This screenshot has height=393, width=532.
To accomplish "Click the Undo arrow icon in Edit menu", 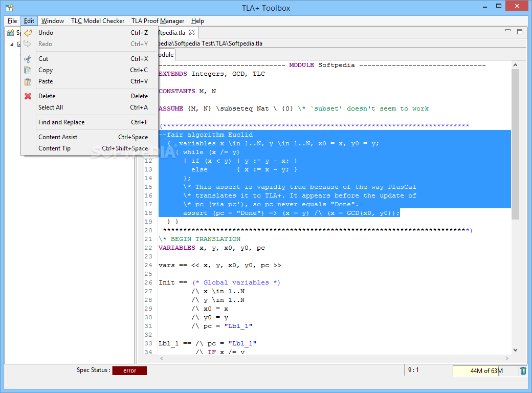I will coord(28,33).
